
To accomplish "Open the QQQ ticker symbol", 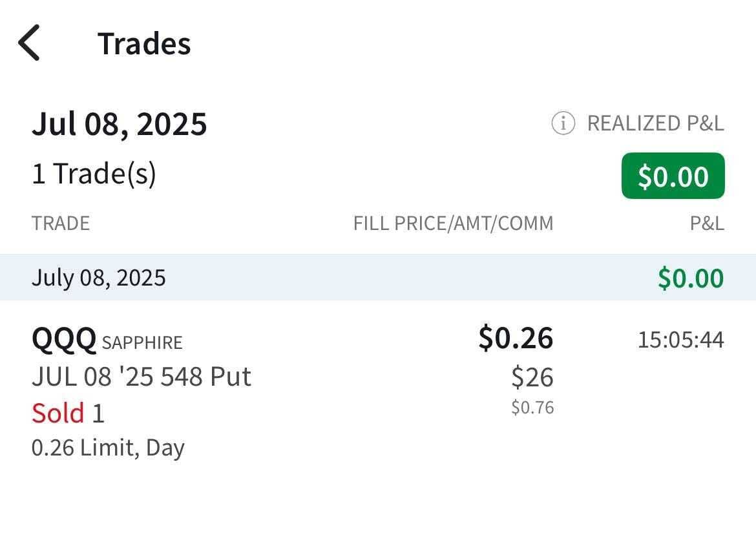I will point(63,339).
